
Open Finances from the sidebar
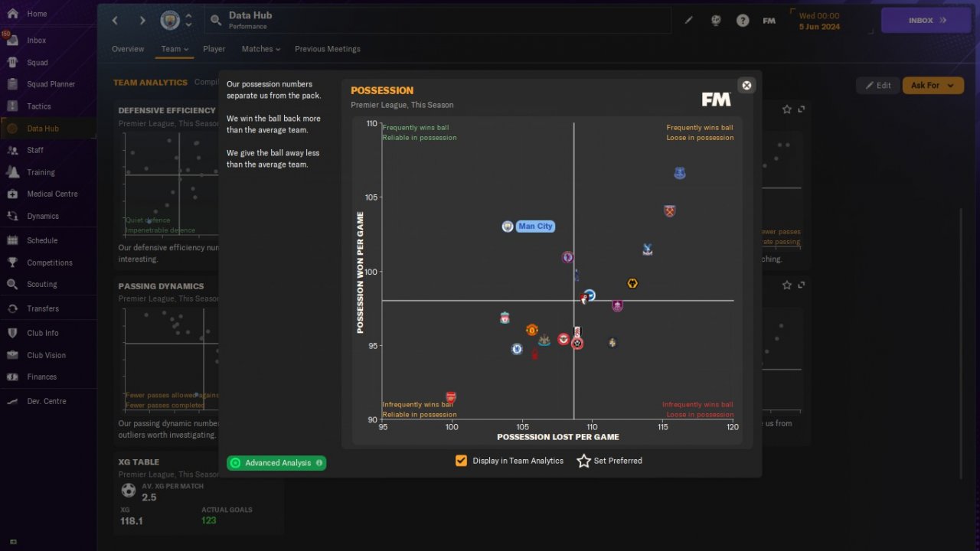click(x=42, y=377)
